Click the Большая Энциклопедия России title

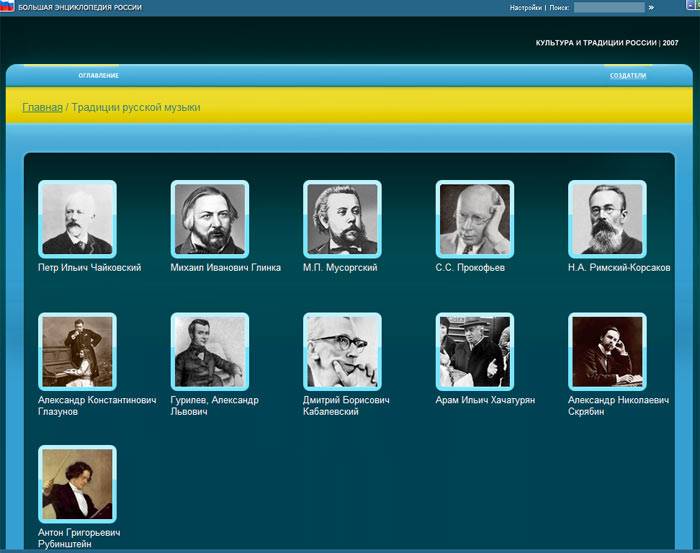[x=80, y=8]
